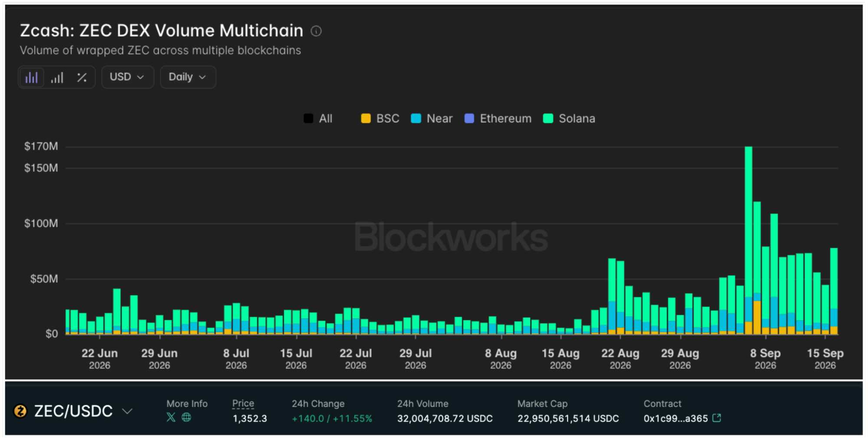
Task: Toggle the Near series in legend
Action: 432,118
